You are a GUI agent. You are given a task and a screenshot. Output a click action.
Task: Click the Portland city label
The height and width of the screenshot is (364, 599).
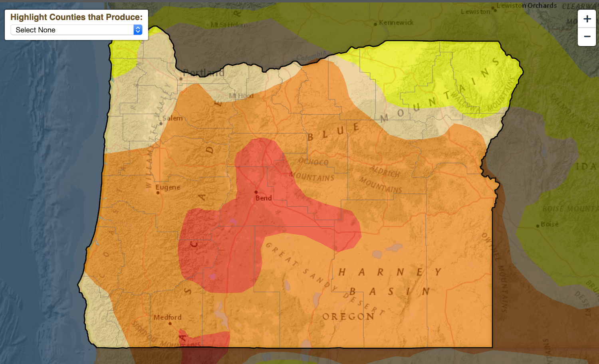click(204, 73)
